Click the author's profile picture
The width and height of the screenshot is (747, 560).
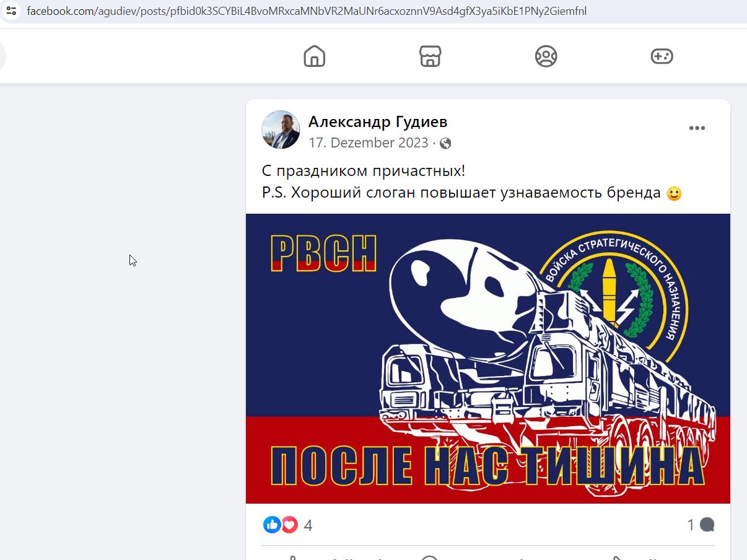click(281, 130)
